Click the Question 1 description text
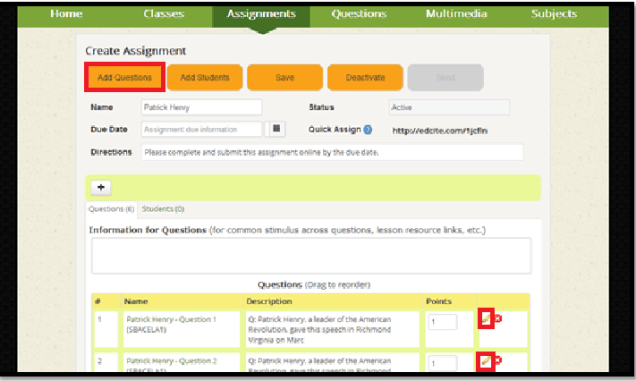This screenshot has height=381, width=636. point(320,329)
